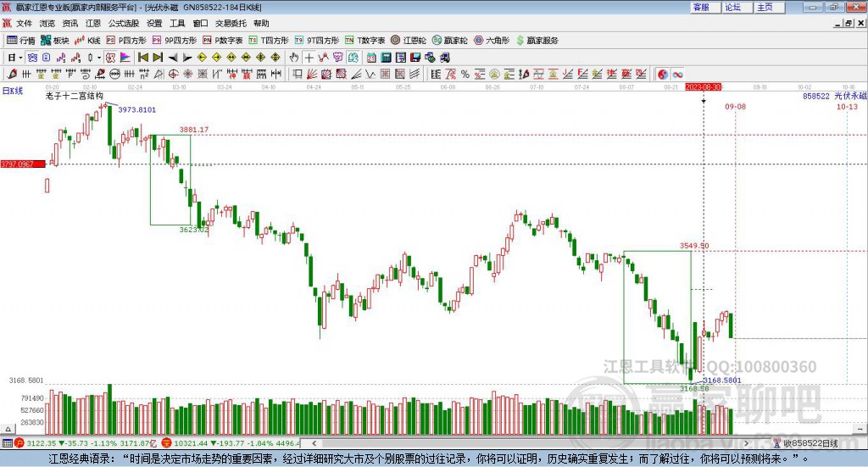868x467 pixels.
Task: Click the 光伏永磁 stock name label
Action: (850, 96)
